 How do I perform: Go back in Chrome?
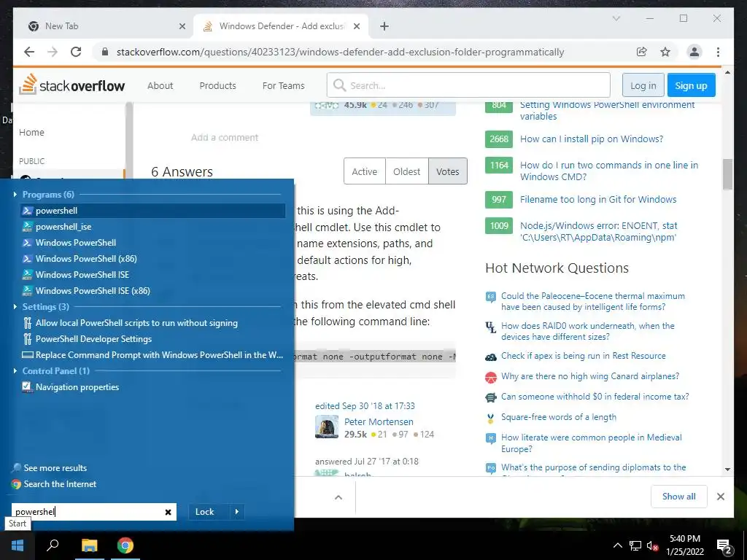point(29,52)
